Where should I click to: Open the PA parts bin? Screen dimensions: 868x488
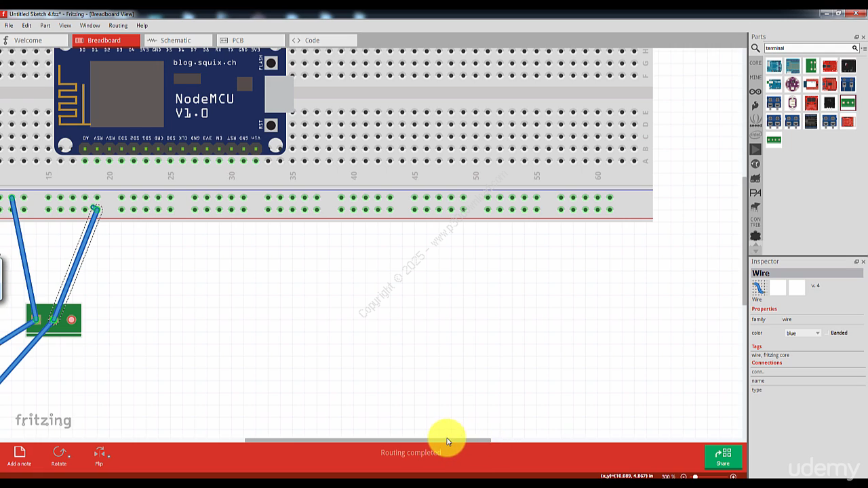pyautogui.click(x=755, y=193)
